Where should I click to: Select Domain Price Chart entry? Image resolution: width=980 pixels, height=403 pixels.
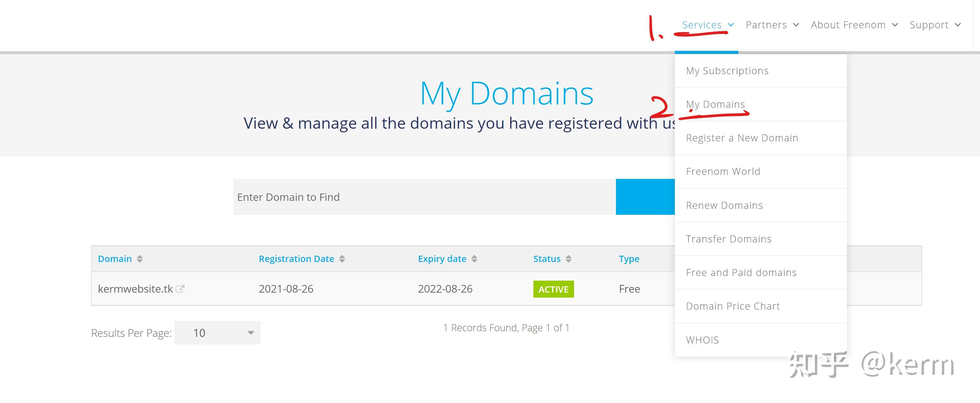click(733, 306)
